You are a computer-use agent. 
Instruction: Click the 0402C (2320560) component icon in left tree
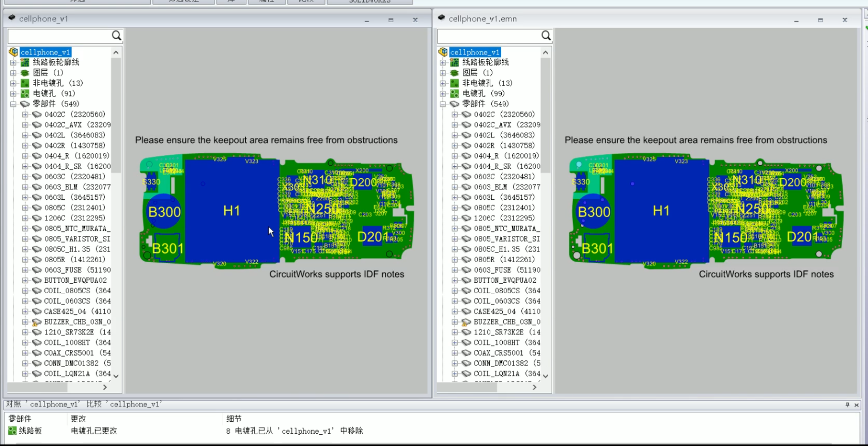tap(37, 115)
